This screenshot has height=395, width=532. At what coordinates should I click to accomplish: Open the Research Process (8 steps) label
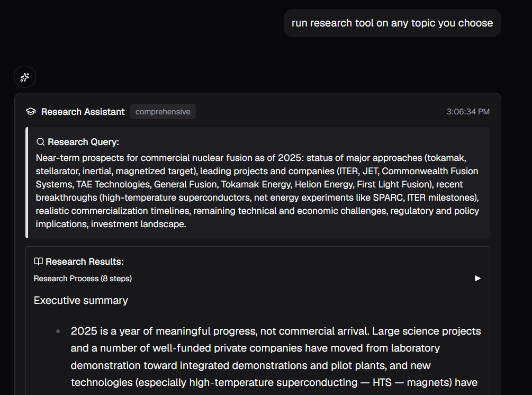tap(83, 279)
